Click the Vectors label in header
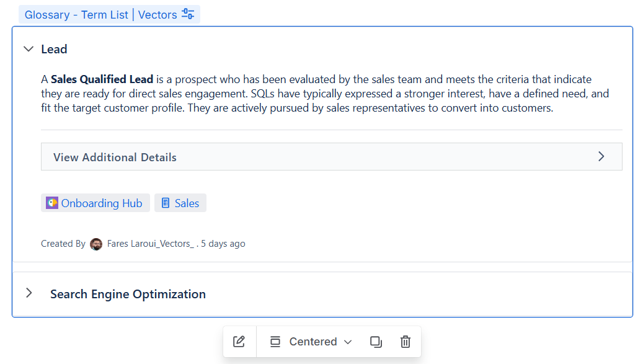The width and height of the screenshot is (643, 364). tap(157, 15)
